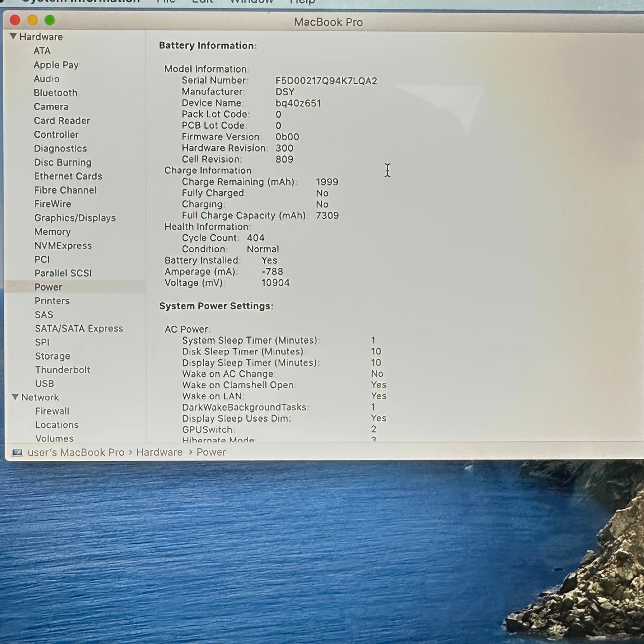This screenshot has height=644, width=644.
Task: Click the AC Power label
Action: (x=187, y=329)
